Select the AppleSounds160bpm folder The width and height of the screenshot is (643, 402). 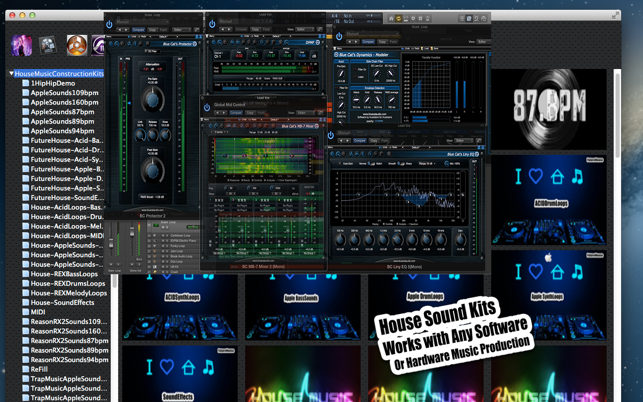[x=64, y=102]
